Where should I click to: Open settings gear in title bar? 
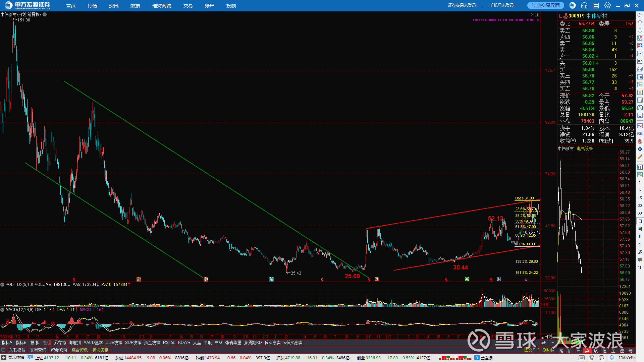pyautogui.click(x=607, y=5)
